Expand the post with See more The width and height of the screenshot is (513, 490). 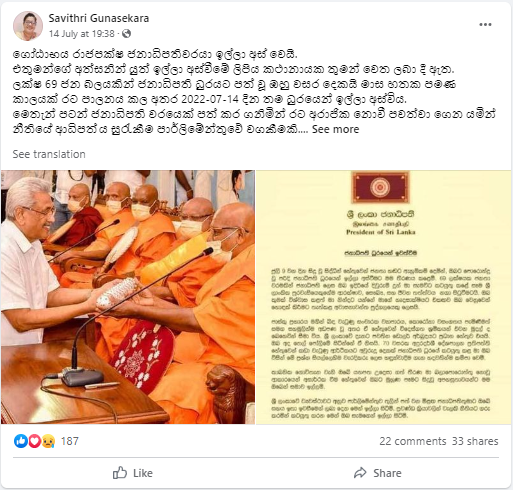click(x=335, y=129)
